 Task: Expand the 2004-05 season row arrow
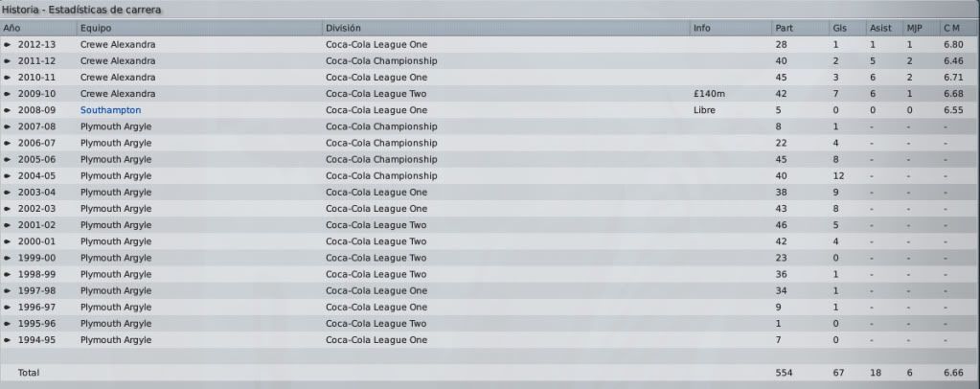8,175
